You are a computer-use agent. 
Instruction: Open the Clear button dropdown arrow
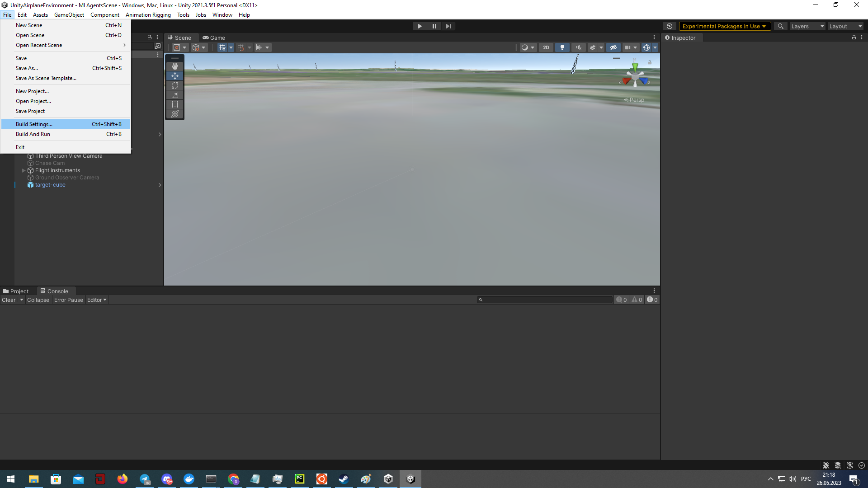(x=21, y=300)
